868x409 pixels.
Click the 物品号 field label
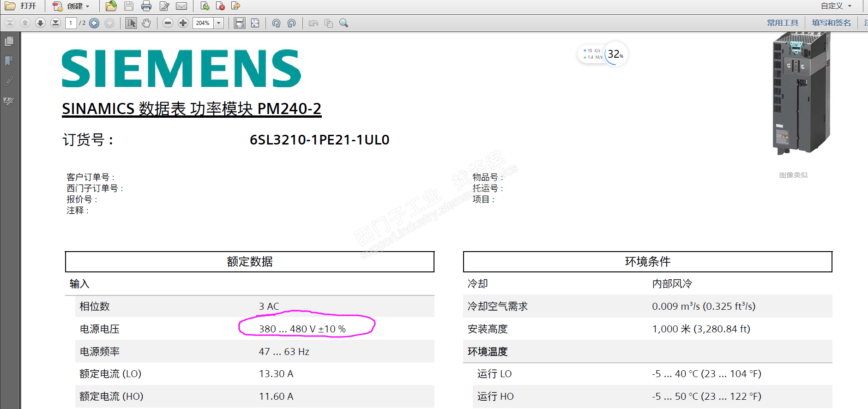point(488,177)
